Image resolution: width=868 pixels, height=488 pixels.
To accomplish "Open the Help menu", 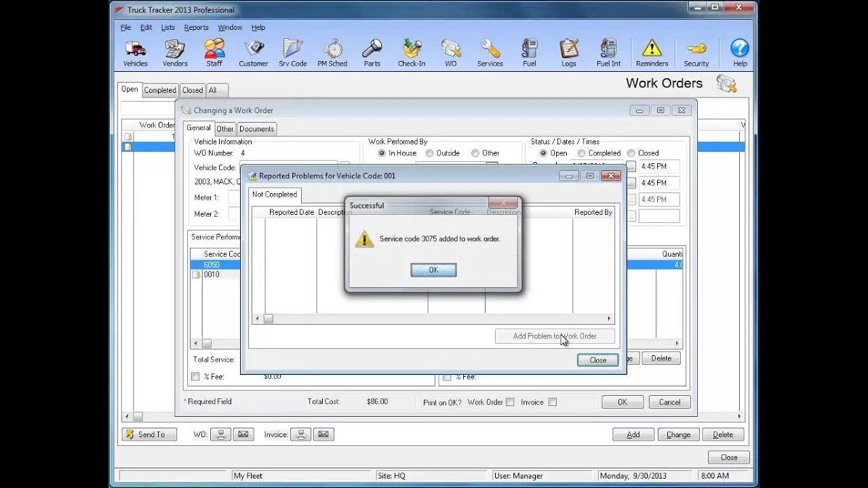I will point(258,28).
